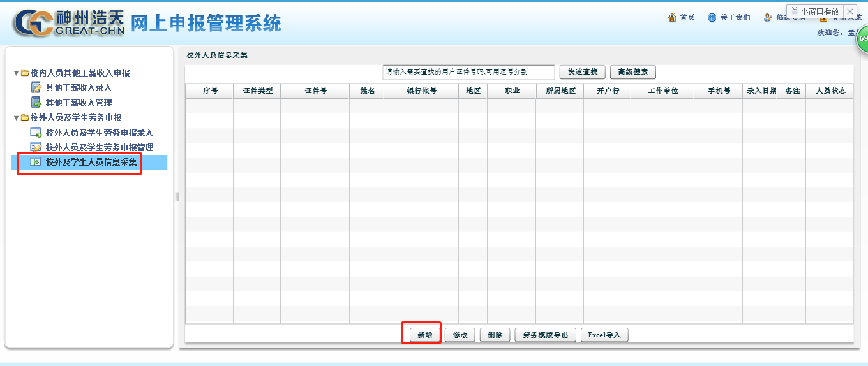The height and width of the screenshot is (366, 868).
Task: Open the 修改资料 link
Action: 791,17
